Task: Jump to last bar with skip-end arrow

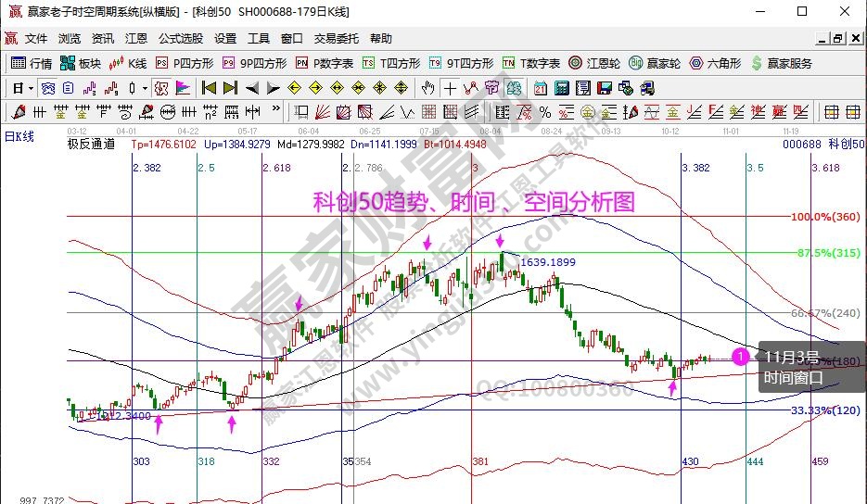Action: point(230,88)
